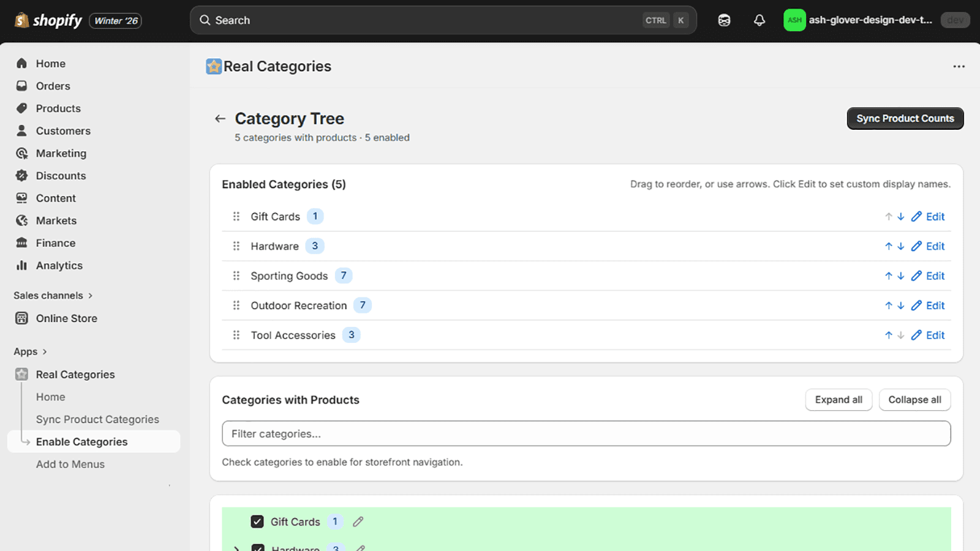Screen dimensions: 980x551
Task: Uncheck the Hardware category checkbox
Action: tap(258, 548)
